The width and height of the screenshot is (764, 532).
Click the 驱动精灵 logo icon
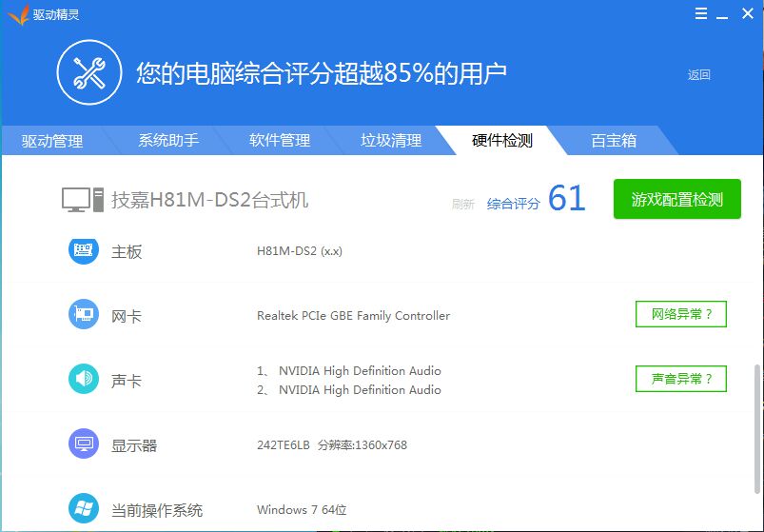(x=18, y=14)
